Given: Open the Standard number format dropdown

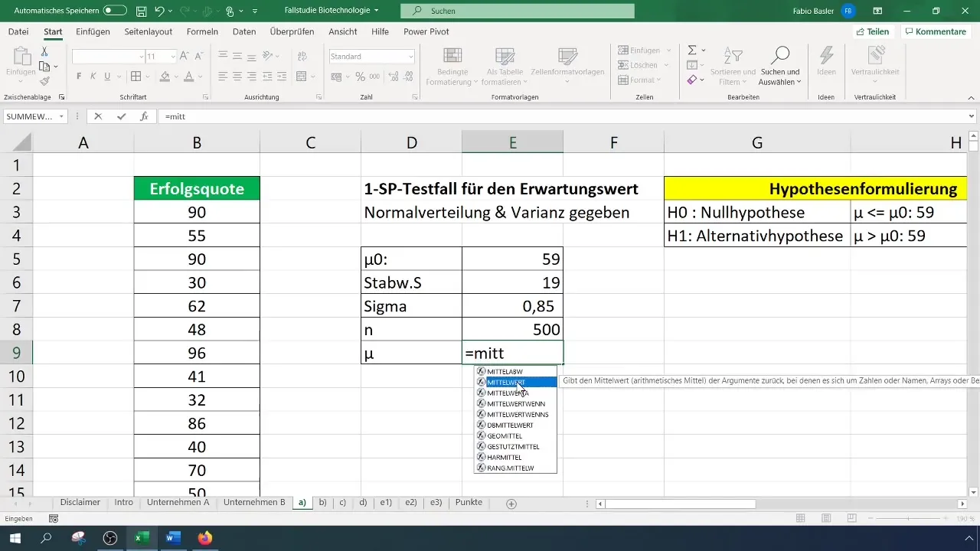Looking at the screenshot, I should pyautogui.click(x=411, y=57).
